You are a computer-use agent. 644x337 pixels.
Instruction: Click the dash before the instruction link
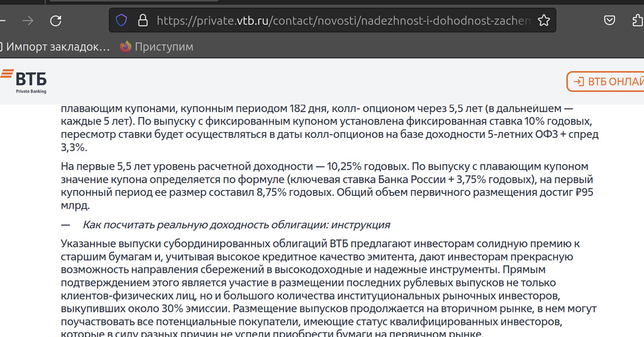click(x=65, y=225)
